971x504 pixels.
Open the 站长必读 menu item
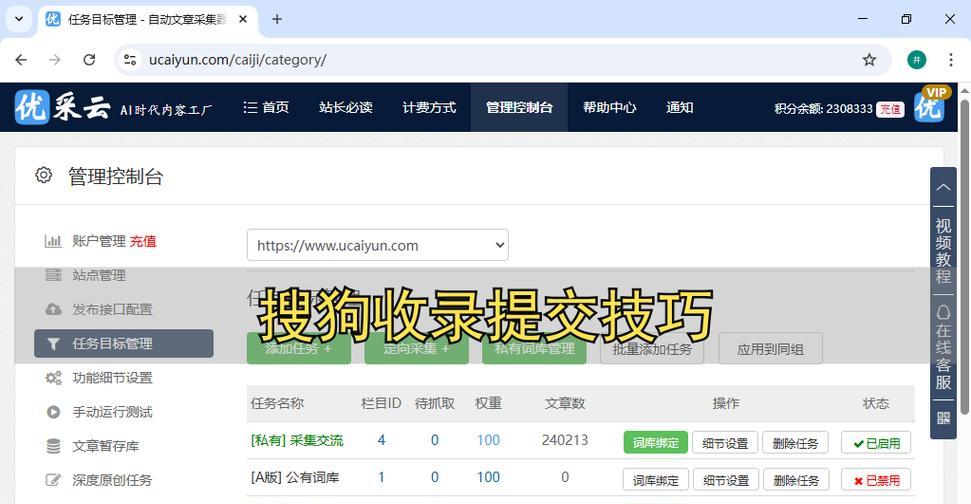point(346,107)
